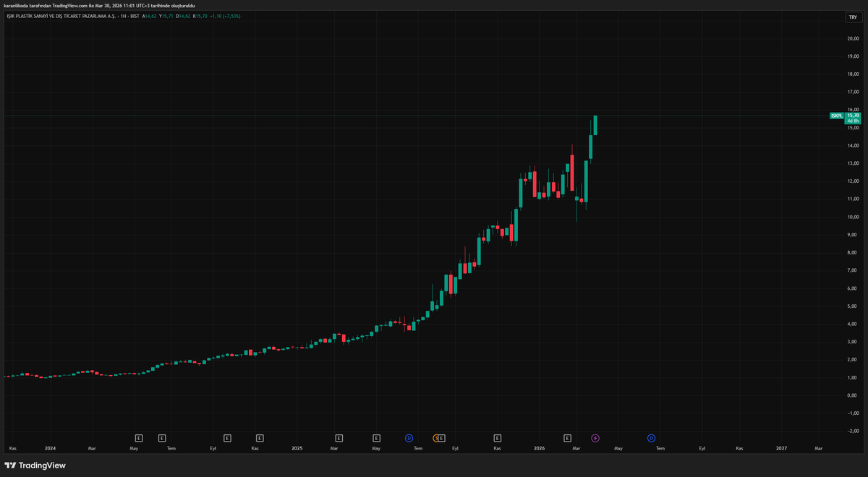Click the symbol name IŞIK PLASTİK SANAYİ title
The image size is (868, 477).
coord(60,15)
